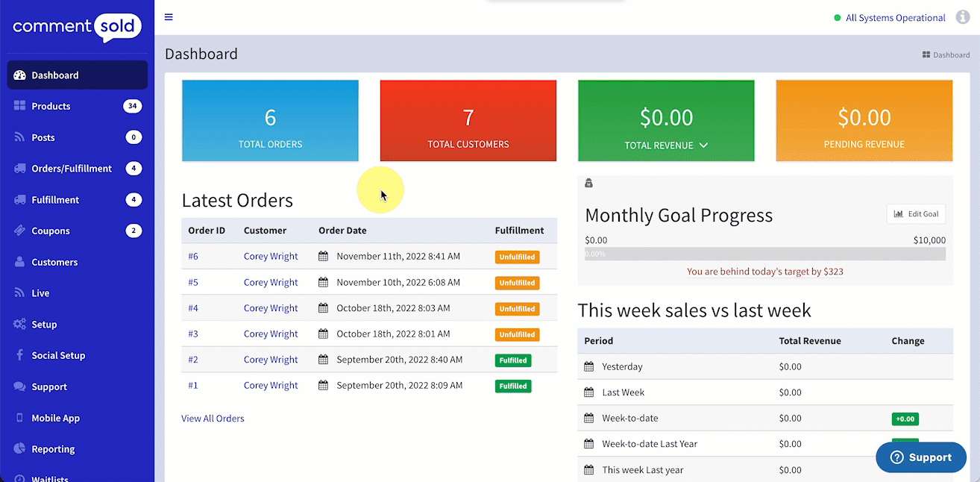Image resolution: width=980 pixels, height=482 pixels.
Task: Click the monthly goal progress bar
Action: (x=765, y=254)
